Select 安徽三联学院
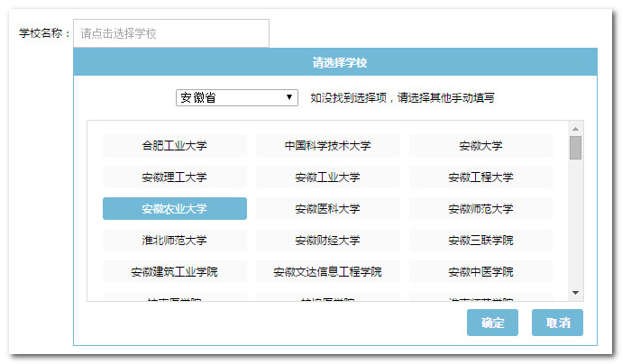 pos(480,240)
